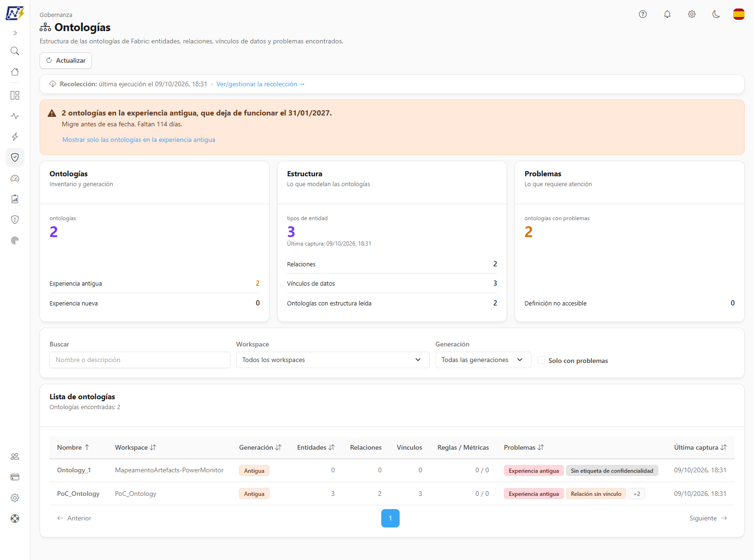Screen dimensions: 754x560
Task: Check the Solo con problemas checkbox
Action: tap(541, 360)
